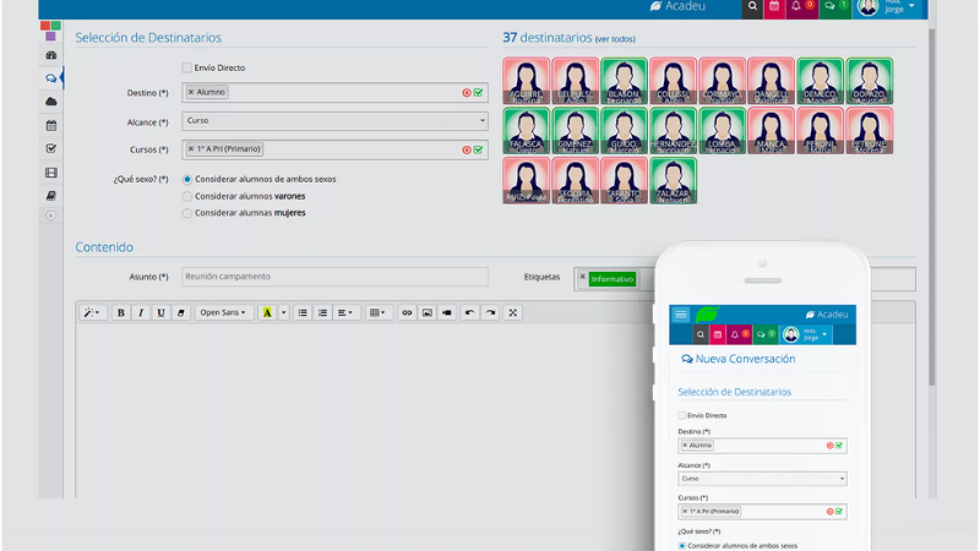980x551 pixels.
Task: Click the search icon in top bar
Action: pos(752,6)
